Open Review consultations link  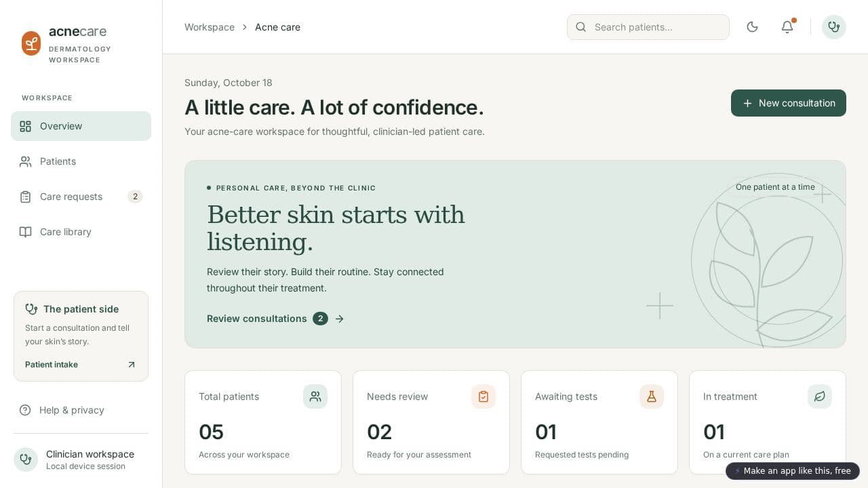coord(275,319)
